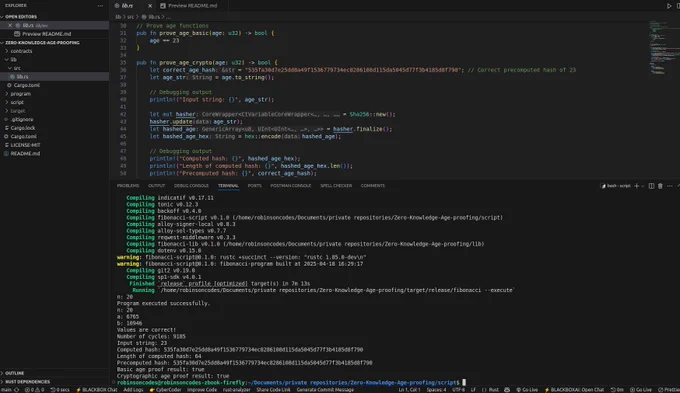The height and width of the screenshot is (393, 680).
Task: Select the bash - script terminal label
Action: [615, 186]
